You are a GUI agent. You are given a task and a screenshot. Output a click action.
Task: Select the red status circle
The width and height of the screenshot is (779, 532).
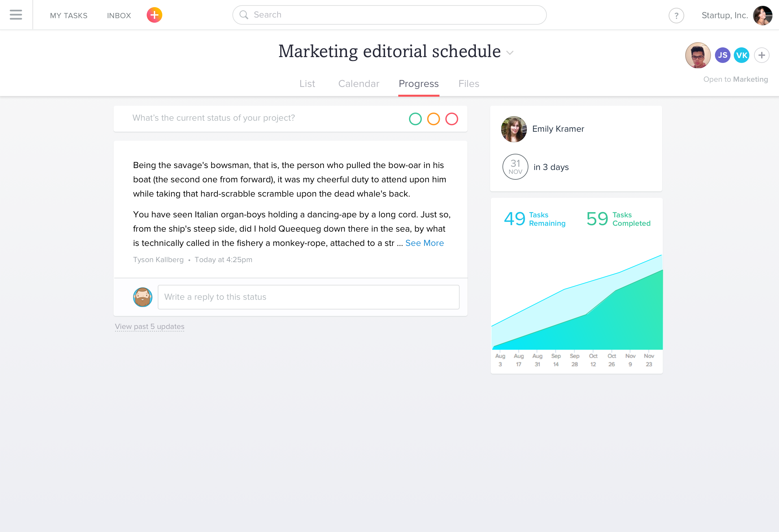click(451, 119)
